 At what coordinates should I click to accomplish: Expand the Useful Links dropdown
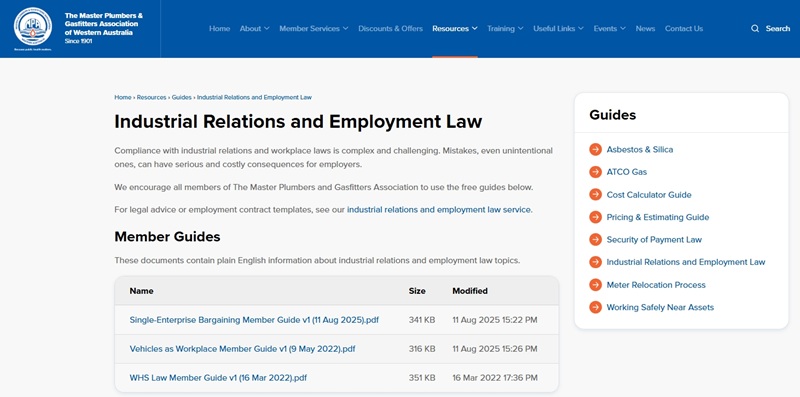pyautogui.click(x=558, y=29)
